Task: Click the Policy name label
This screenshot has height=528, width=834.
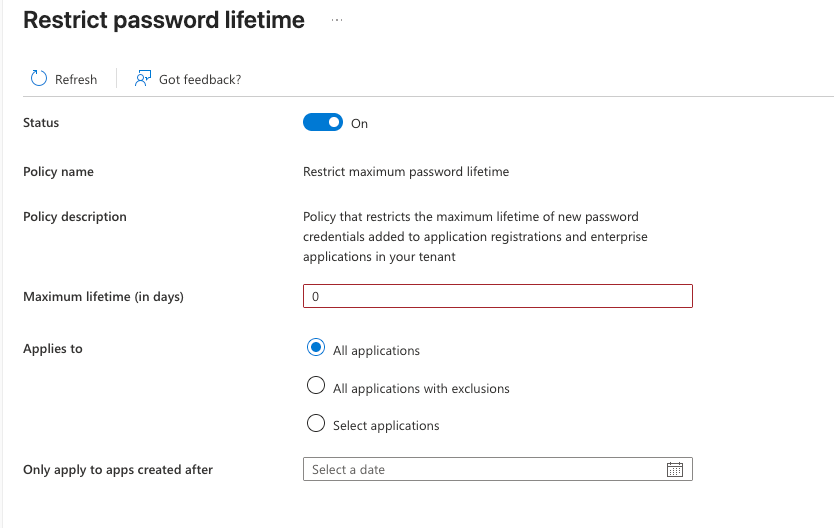Action: click(59, 172)
